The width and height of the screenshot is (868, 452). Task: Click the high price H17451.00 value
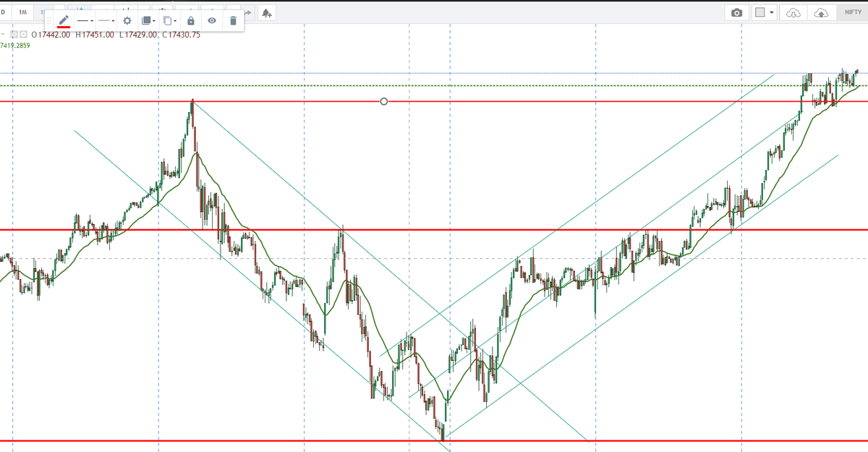tap(94, 35)
